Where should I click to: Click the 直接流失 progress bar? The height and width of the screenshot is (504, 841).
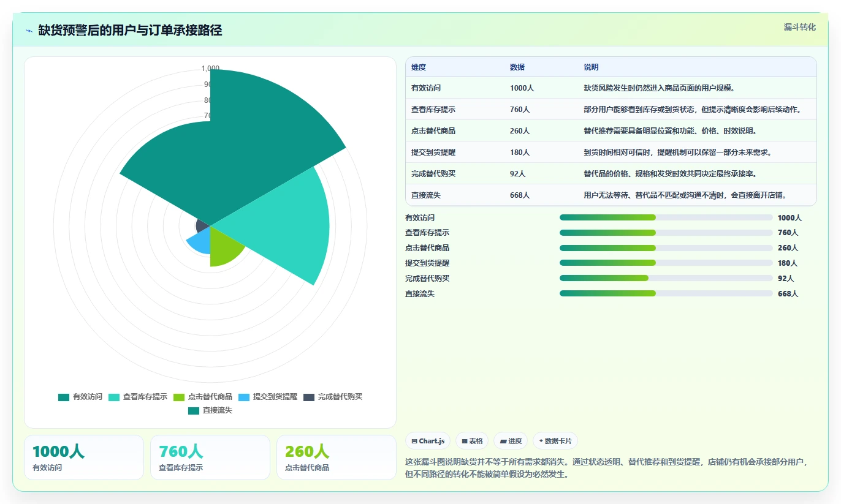click(666, 293)
